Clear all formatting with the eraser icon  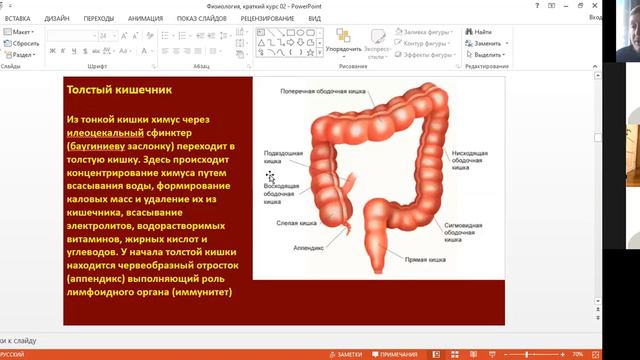coord(150,36)
